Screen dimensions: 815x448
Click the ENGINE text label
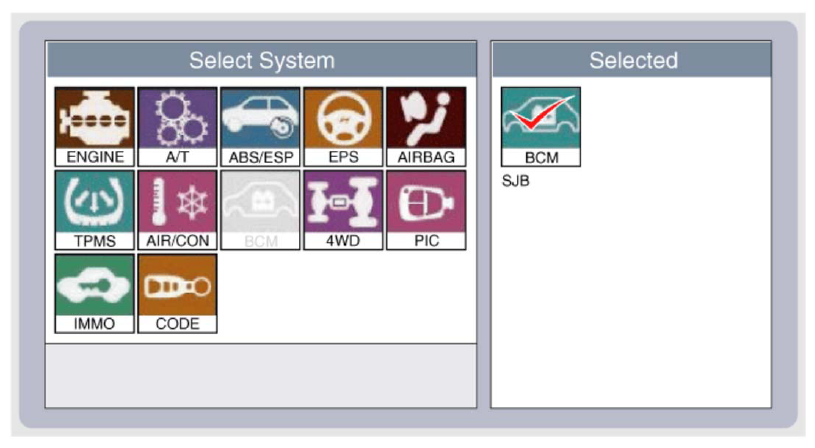(95, 157)
